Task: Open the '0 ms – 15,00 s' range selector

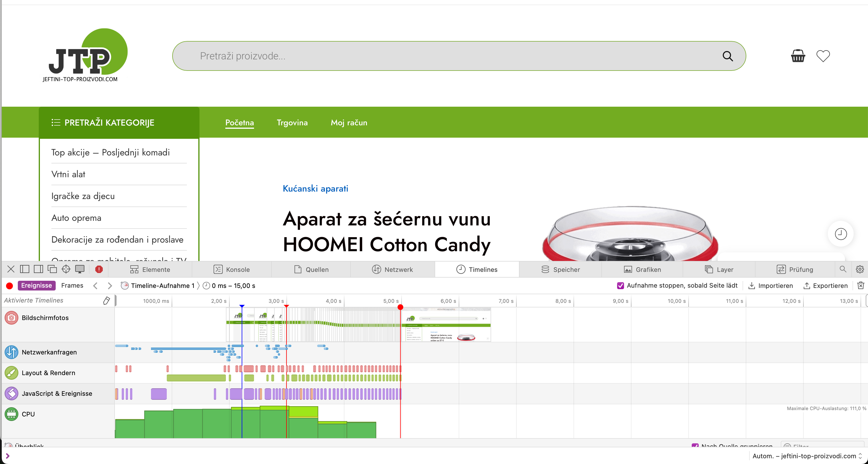Action: point(229,286)
